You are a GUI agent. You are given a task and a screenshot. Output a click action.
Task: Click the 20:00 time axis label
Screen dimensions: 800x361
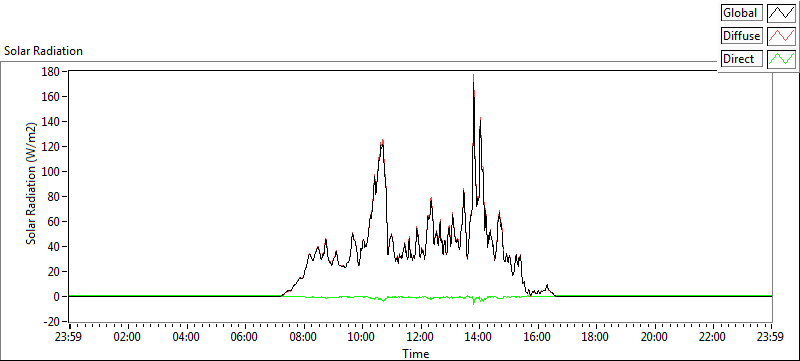[x=655, y=337]
